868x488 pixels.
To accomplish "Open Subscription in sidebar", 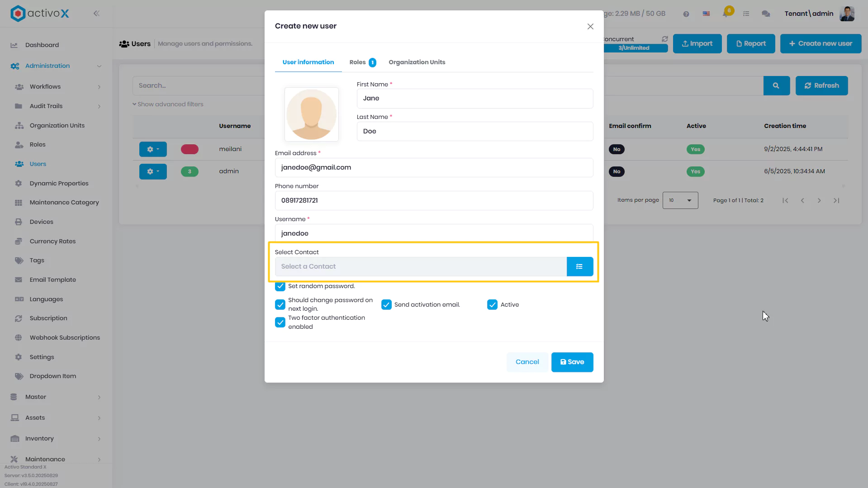I will pos(48,318).
